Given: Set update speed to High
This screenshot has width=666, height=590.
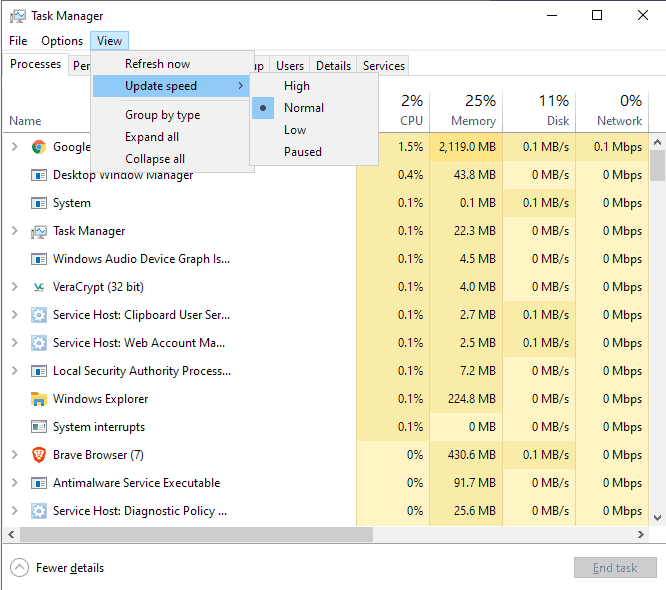Looking at the screenshot, I should click(x=314, y=86).
